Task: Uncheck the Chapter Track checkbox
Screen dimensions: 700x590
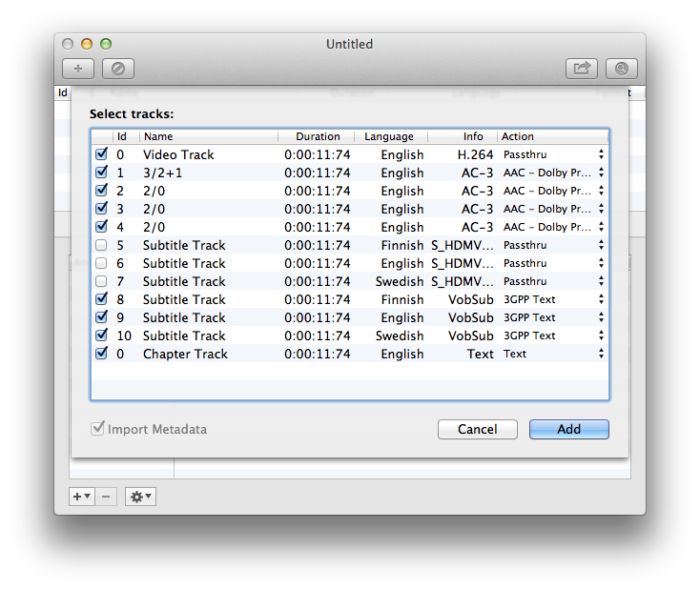Action: point(101,354)
